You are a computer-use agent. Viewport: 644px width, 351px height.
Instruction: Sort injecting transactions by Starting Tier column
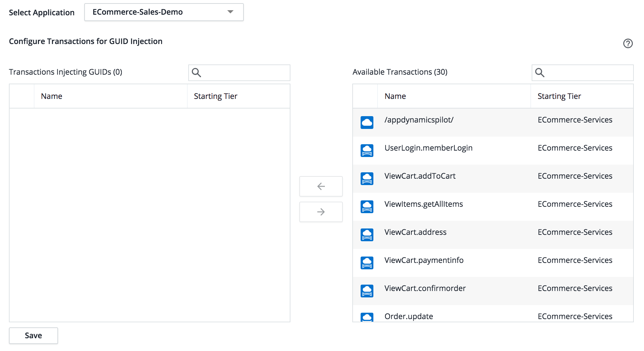(239, 96)
